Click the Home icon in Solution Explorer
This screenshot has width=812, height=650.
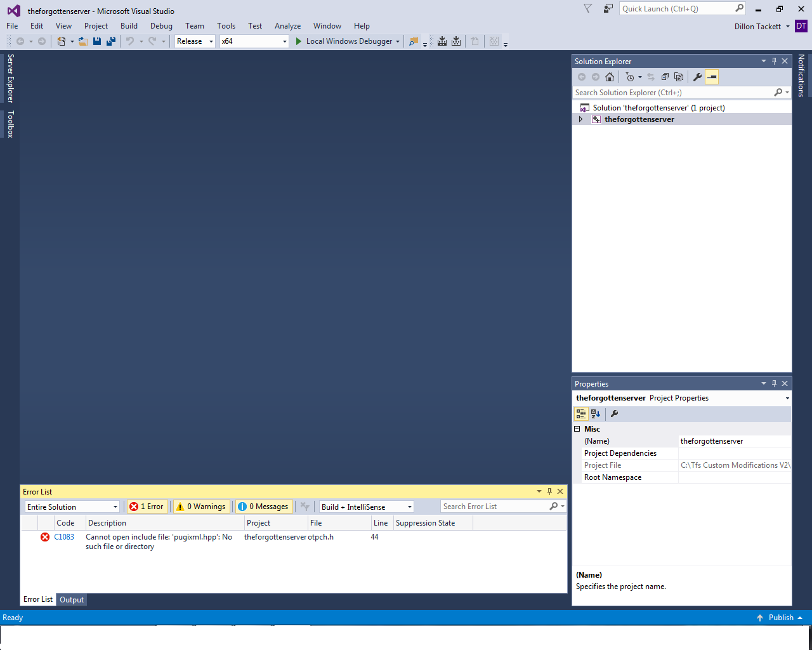pos(610,77)
